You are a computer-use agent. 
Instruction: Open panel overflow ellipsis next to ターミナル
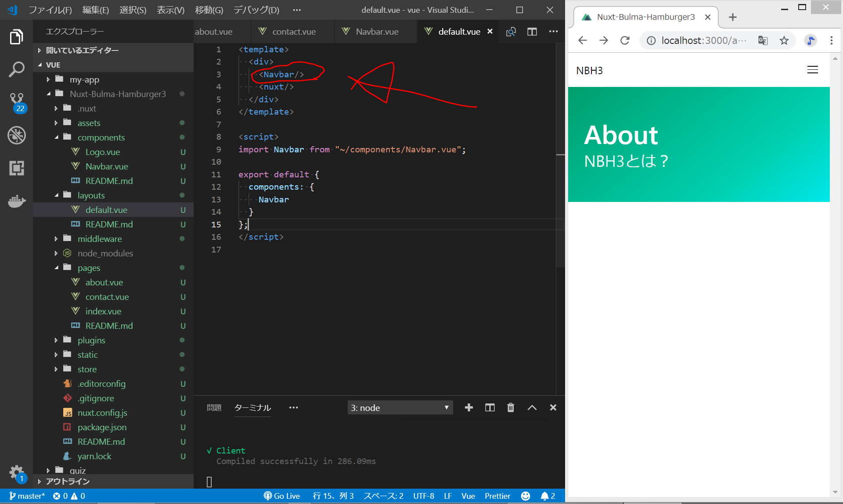pyautogui.click(x=293, y=408)
